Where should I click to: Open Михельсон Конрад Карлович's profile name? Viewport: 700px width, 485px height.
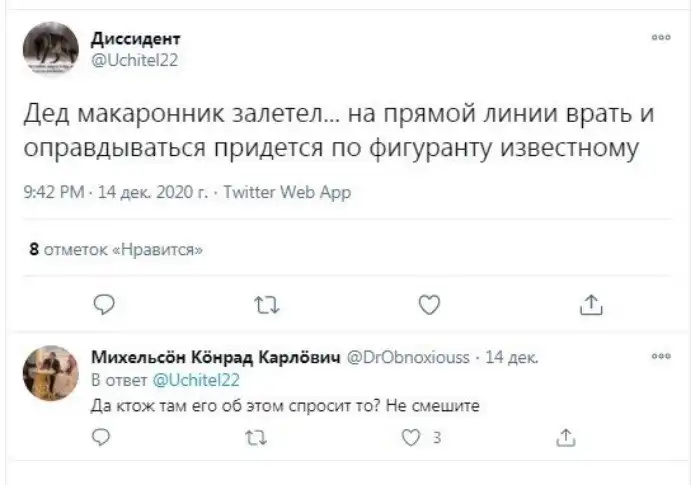point(214,357)
